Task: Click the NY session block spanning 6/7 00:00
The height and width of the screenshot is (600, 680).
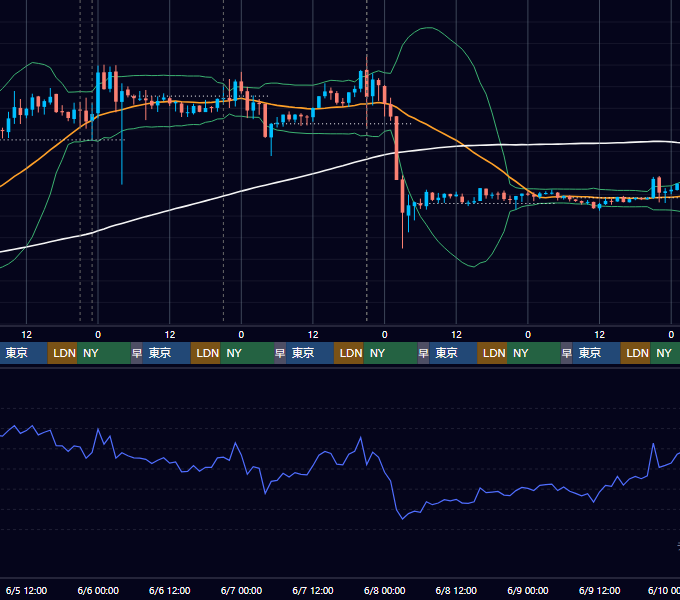Action: coord(247,353)
